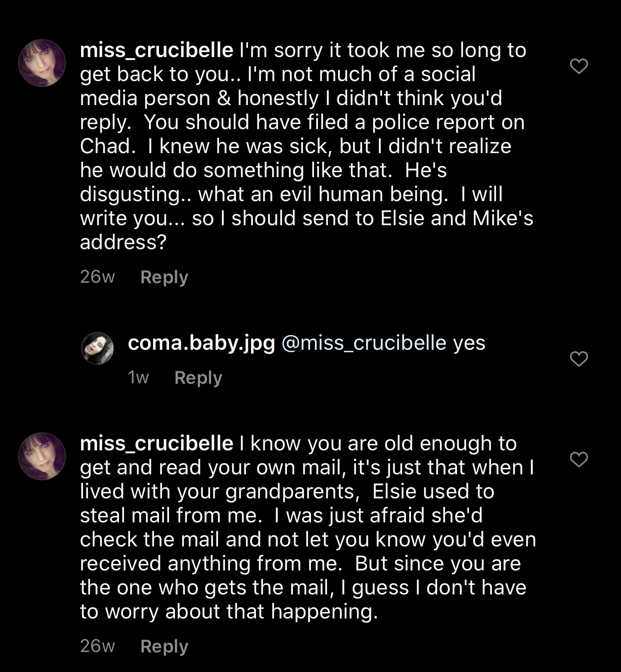Reply to coma.baby.jpg's "yes" comment

198,378
